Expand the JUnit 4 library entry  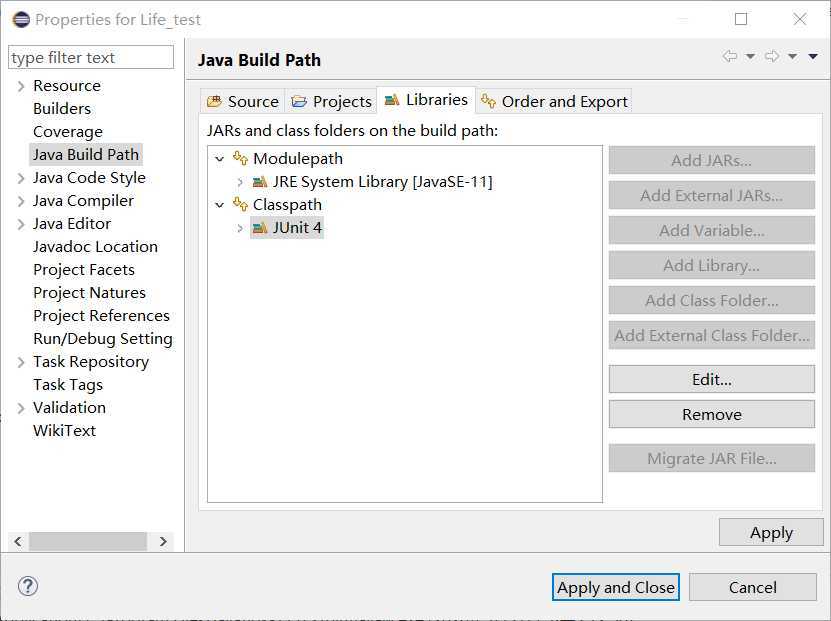click(x=240, y=228)
